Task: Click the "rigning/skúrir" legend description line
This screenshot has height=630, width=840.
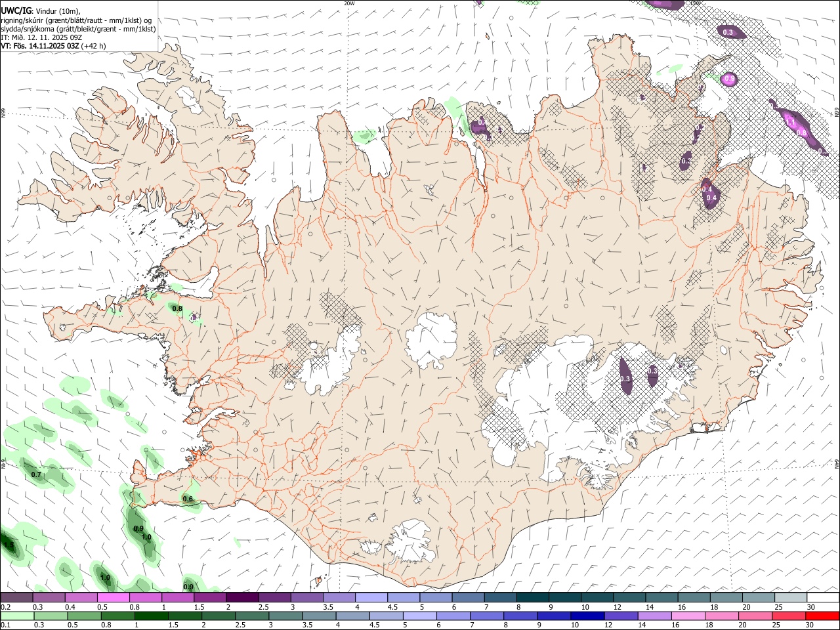Action: pyautogui.click(x=76, y=20)
